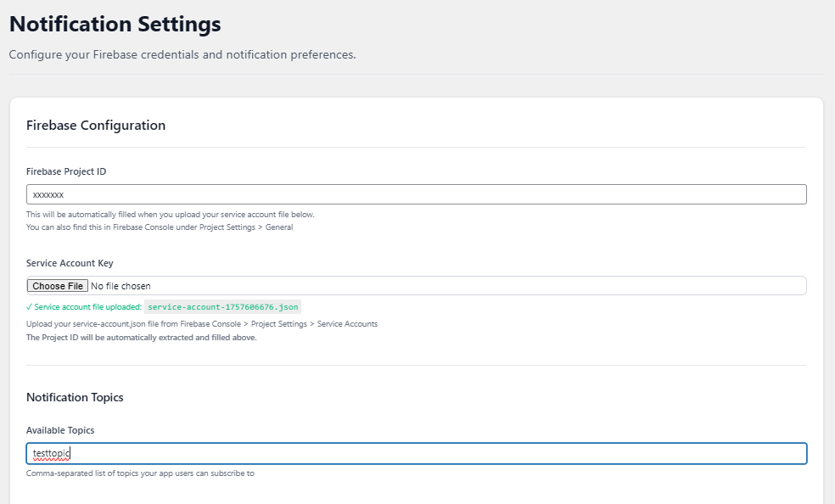
Task: Click the Notification Topics section heading
Action: click(75, 397)
